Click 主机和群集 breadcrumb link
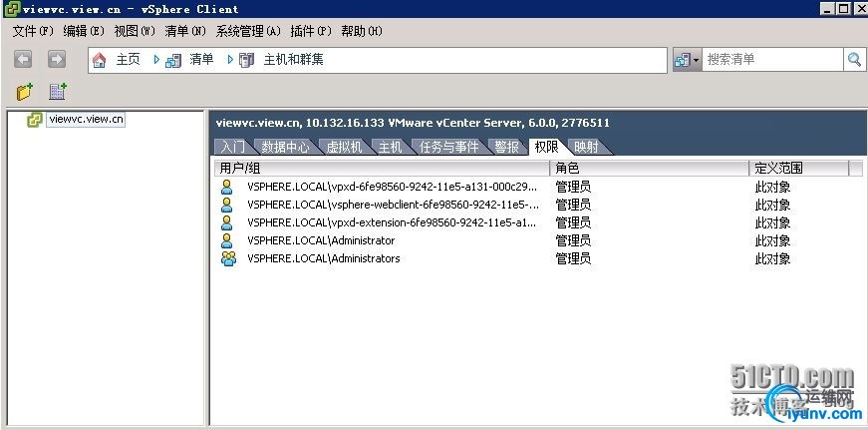The height and width of the screenshot is (430, 868). (x=293, y=59)
